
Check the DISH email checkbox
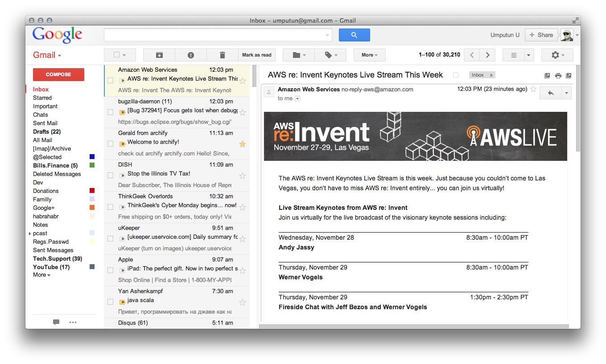click(x=111, y=176)
